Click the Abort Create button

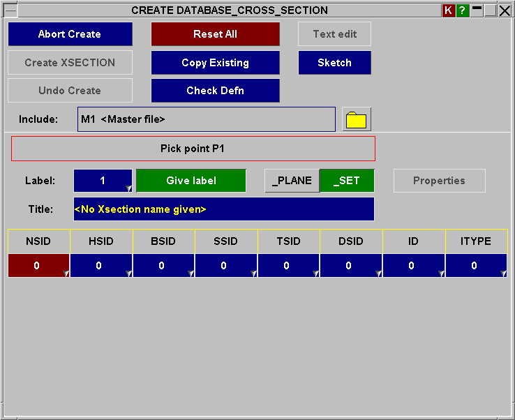70,34
